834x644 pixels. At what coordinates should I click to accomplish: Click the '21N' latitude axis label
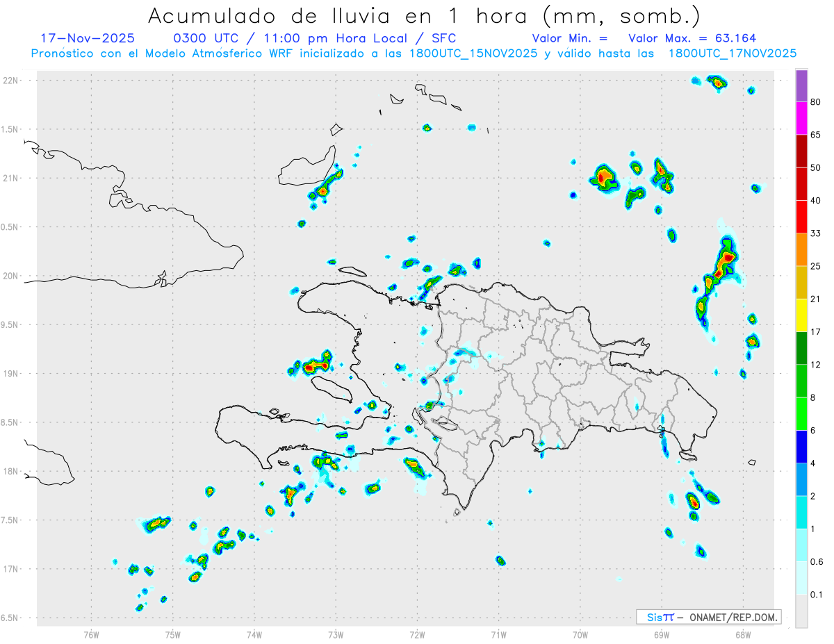click(11, 178)
